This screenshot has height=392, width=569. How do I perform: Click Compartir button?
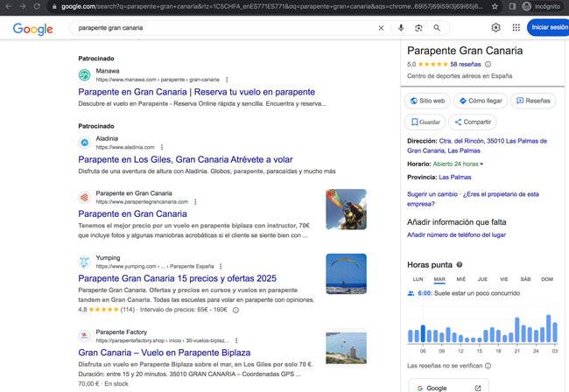click(x=473, y=122)
